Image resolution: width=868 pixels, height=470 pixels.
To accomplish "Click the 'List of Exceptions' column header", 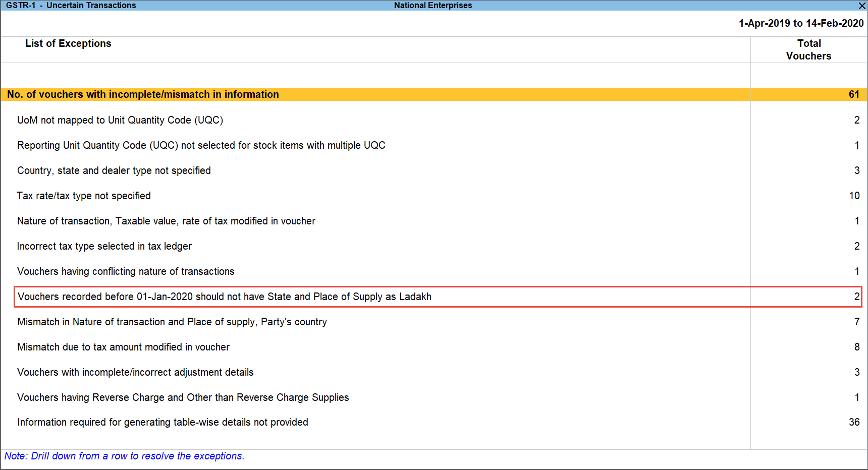I will coord(68,43).
